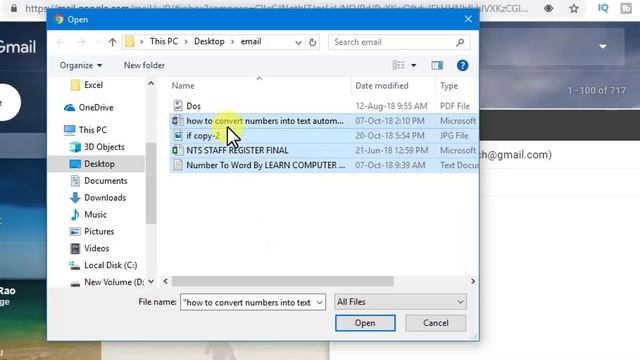Open the All Files type dropdown
Viewport: 640px width, 360px height.
pos(400,302)
